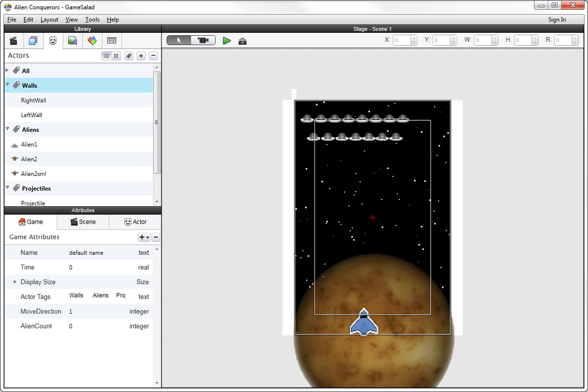The width and height of the screenshot is (588, 392).
Task: Open the View menu
Action: point(71,20)
